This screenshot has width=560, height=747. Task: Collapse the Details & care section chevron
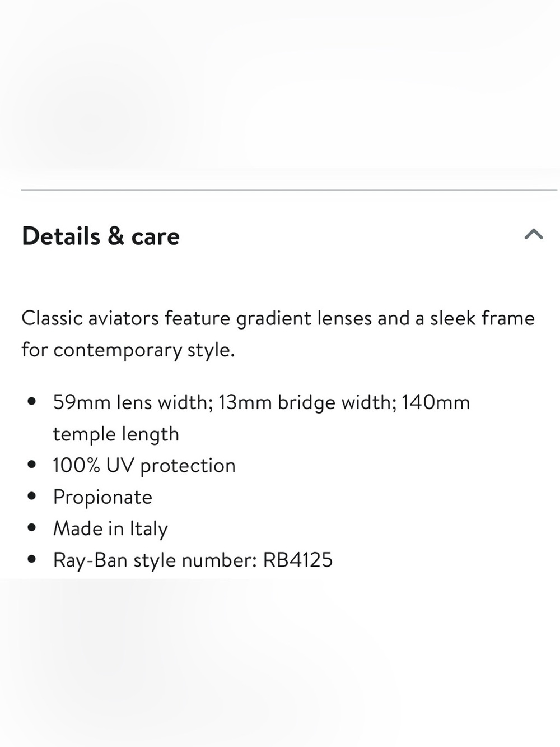coord(534,234)
